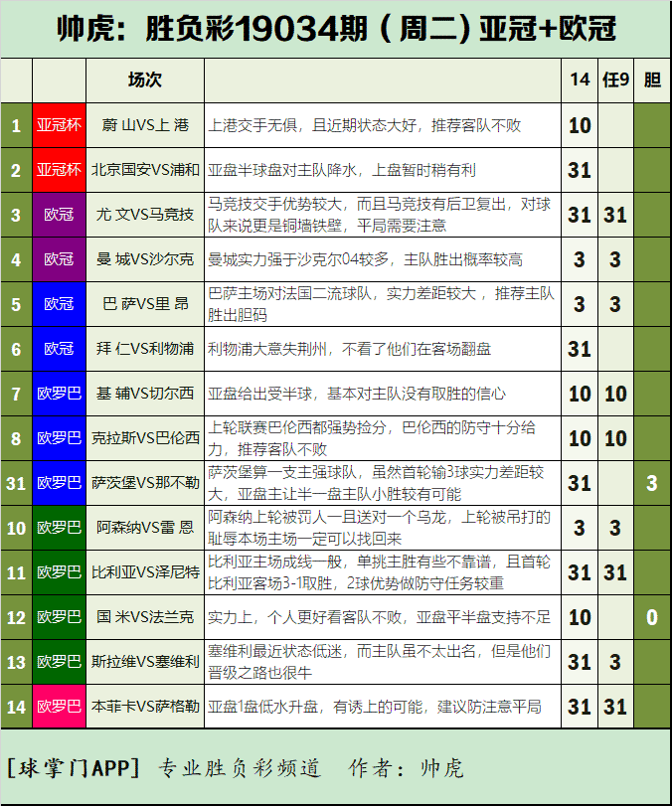Screen dimensions: 672x806
Task: Click the green 欧罗巴 label beside 国米VS法兰克
Action: coord(59,617)
